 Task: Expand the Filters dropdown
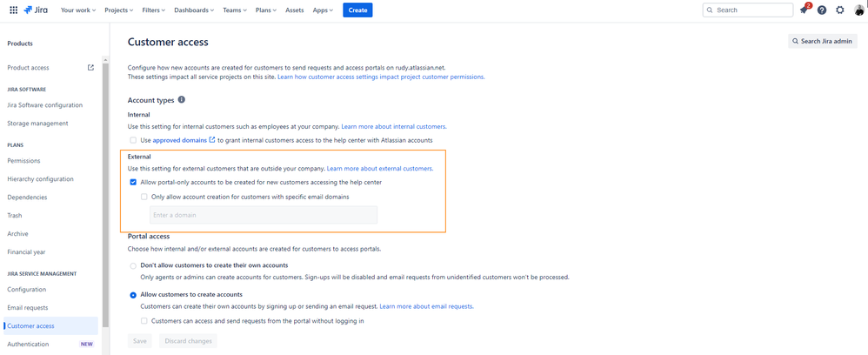tap(154, 10)
